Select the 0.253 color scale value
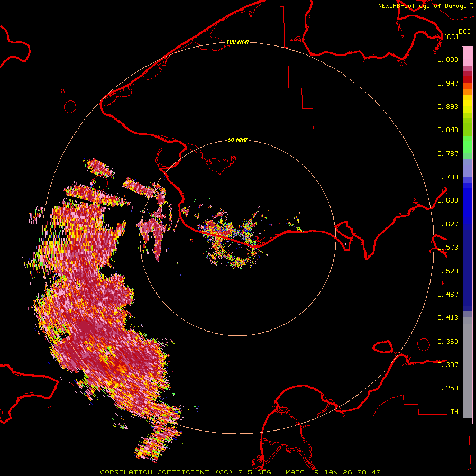476x476 pixels. [448, 388]
